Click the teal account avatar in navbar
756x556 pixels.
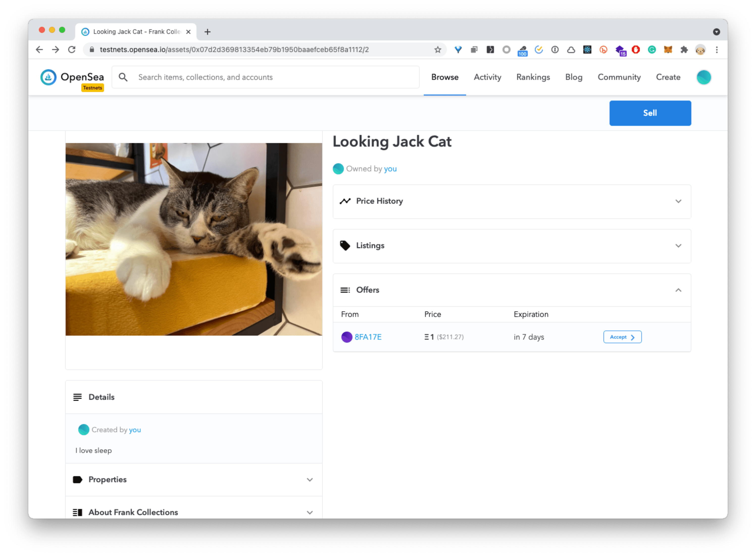coord(703,77)
